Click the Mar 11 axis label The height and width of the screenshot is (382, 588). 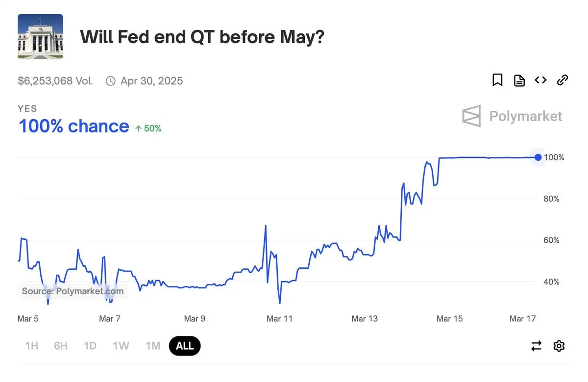(279, 319)
